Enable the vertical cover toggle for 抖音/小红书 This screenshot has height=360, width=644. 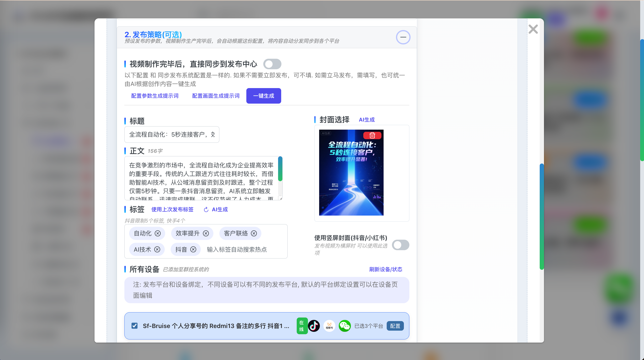pyautogui.click(x=400, y=245)
